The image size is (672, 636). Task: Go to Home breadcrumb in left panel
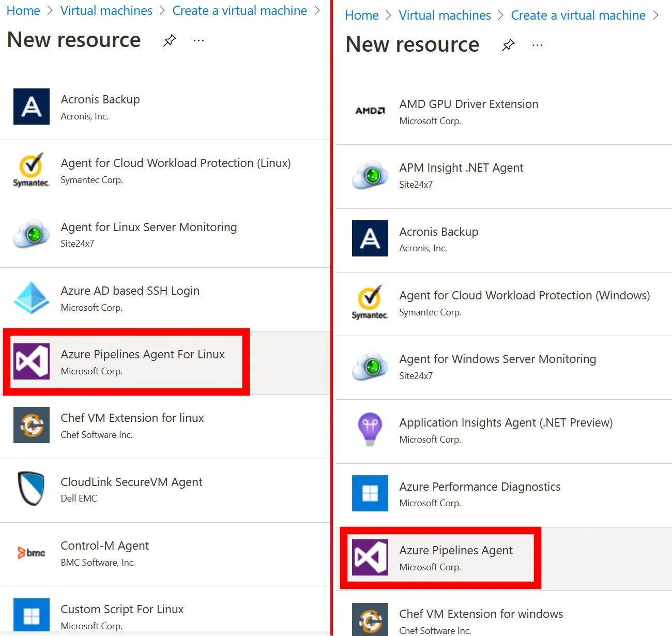(23, 10)
